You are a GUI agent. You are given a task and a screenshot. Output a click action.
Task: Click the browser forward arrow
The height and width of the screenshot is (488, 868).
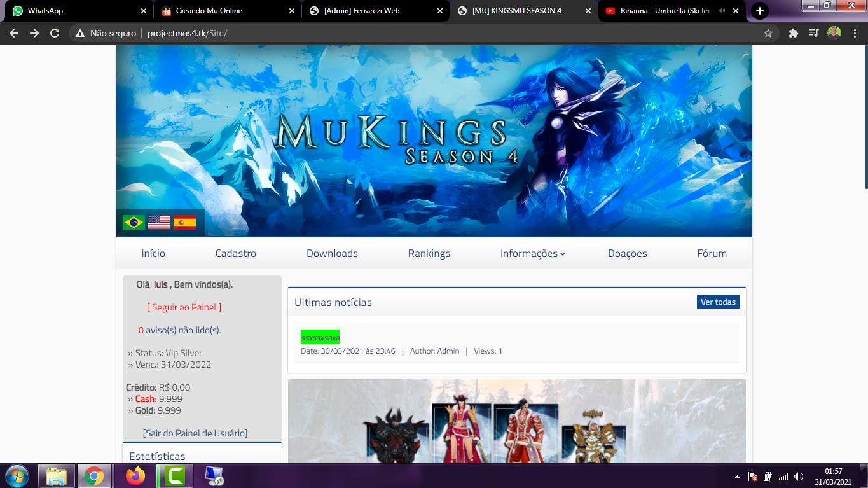[34, 33]
